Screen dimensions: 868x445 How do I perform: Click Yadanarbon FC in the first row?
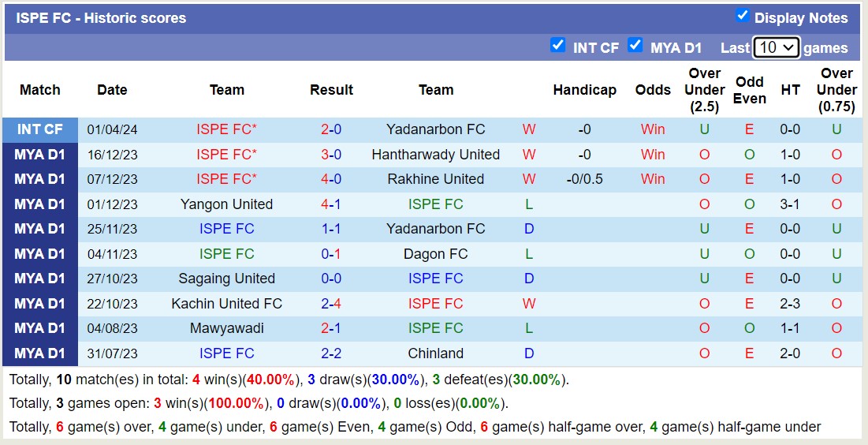click(x=435, y=129)
